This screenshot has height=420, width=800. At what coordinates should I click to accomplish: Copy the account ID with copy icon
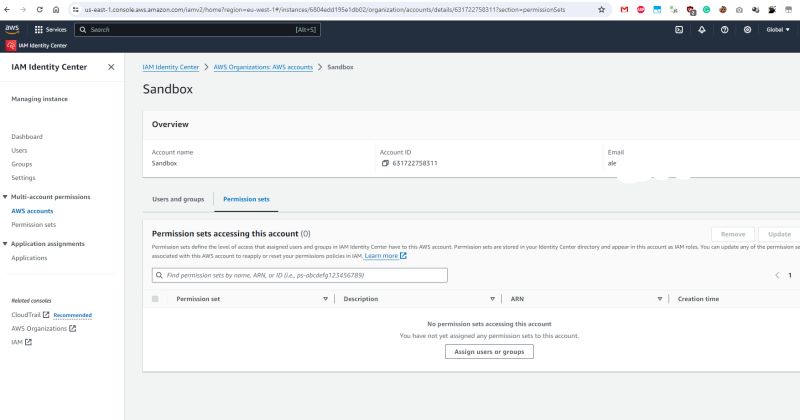[385, 163]
